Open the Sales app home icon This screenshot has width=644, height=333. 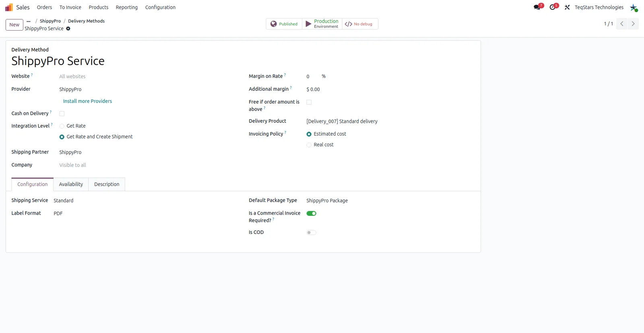point(9,7)
